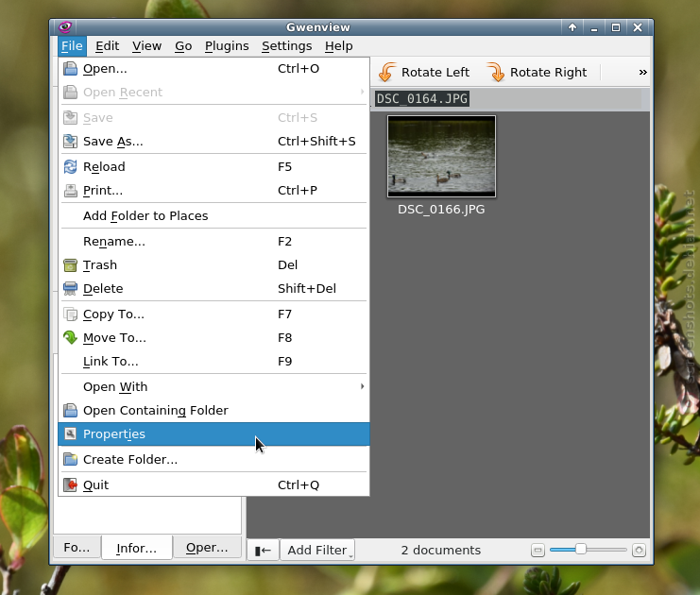The height and width of the screenshot is (595, 700).
Task: Click the Rotate Right arrow icon
Action: click(496, 72)
